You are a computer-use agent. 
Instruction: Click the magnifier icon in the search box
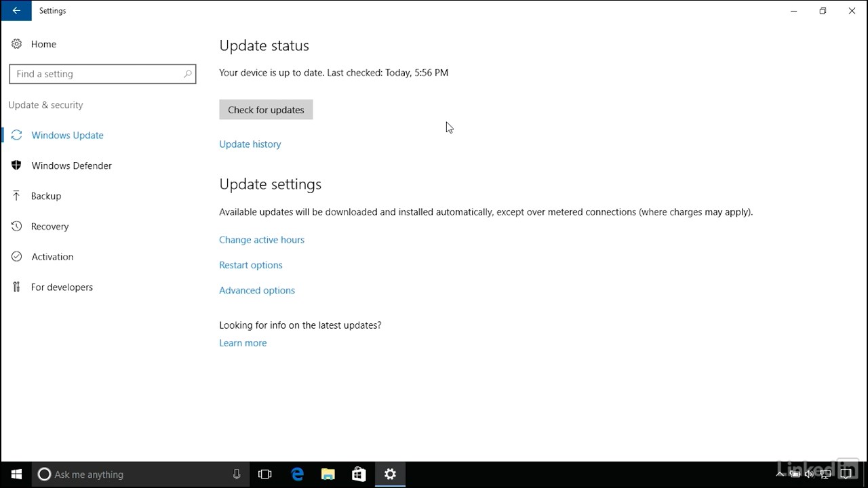pyautogui.click(x=188, y=74)
